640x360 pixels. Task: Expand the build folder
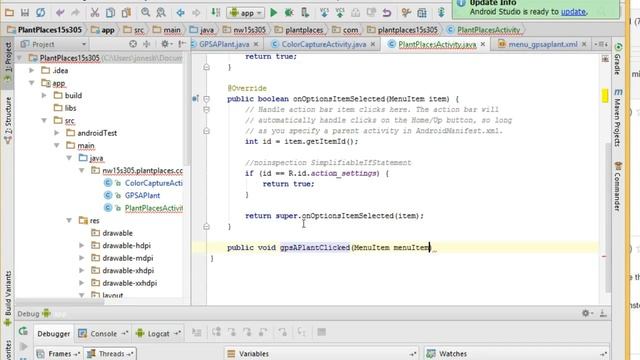44,95
